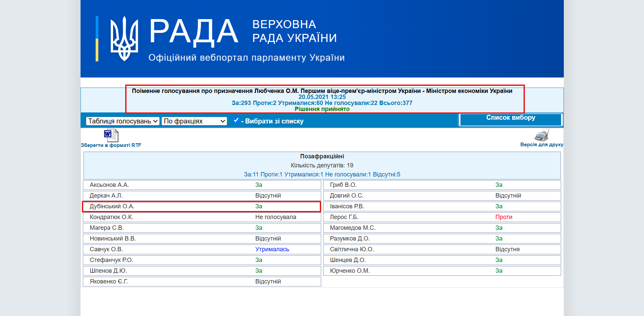Image resolution: width=644 pixels, height=316 pixels.
Task: Select deputy 'Кондратюк О.К.'
Action: point(111,217)
